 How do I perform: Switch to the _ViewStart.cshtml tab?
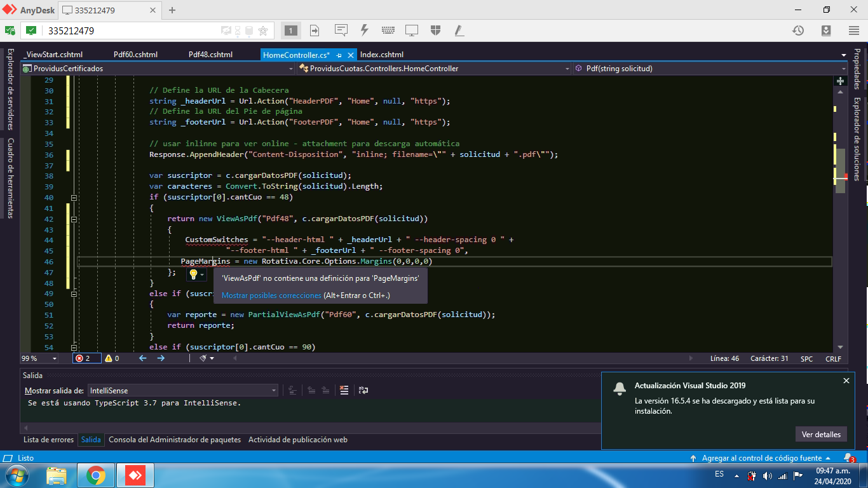(53, 55)
